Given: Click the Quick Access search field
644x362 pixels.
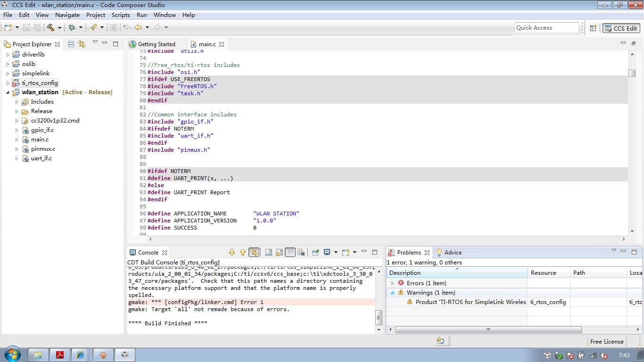Looking at the screenshot, I should [546, 28].
